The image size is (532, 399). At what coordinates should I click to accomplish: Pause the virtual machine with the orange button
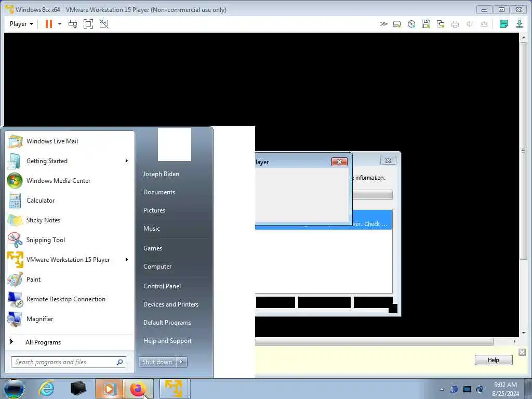(x=49, y=24)
